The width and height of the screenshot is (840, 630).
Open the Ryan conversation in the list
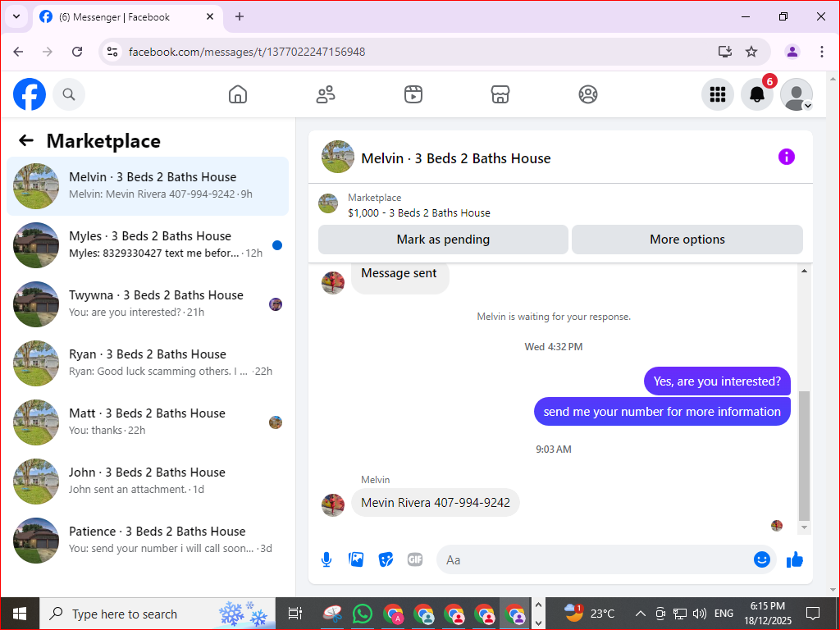[148, 363]
